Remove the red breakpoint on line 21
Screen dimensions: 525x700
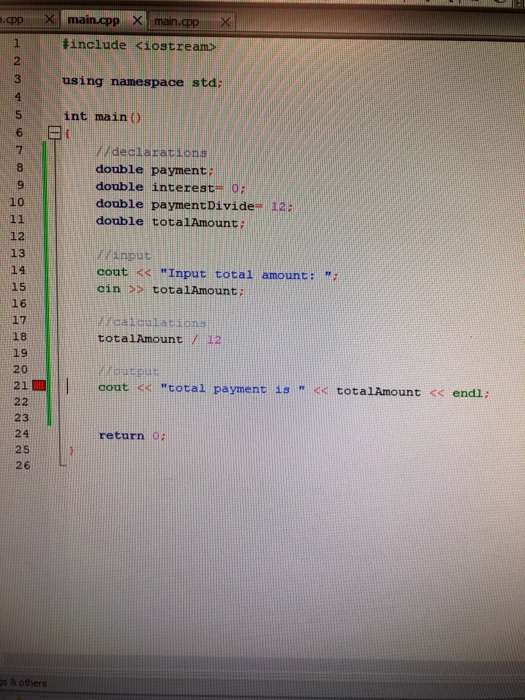pyautogui.click(x=39, y=385)
